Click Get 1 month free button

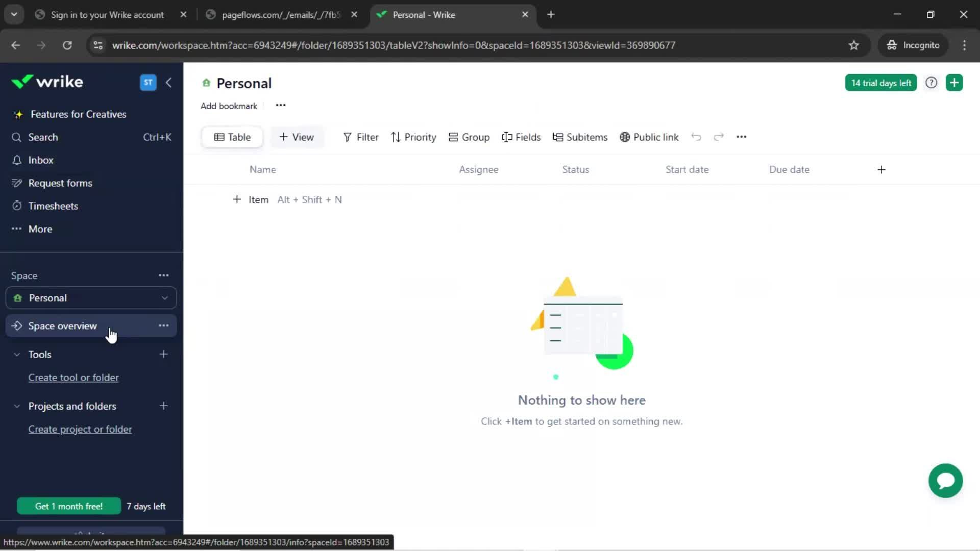(69, 506)
